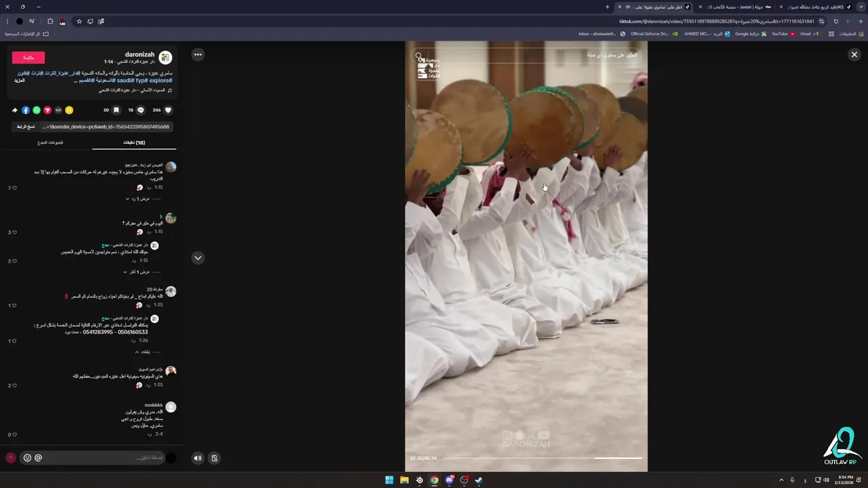Like the video with heart icon
This screenshot has width=868, height=488.
tap(168, 110)
